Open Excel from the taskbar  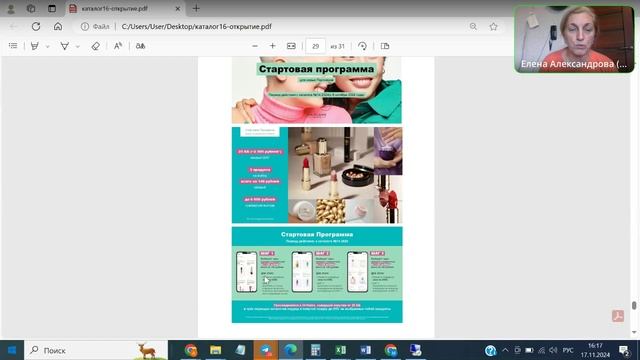tap(340, 350)
